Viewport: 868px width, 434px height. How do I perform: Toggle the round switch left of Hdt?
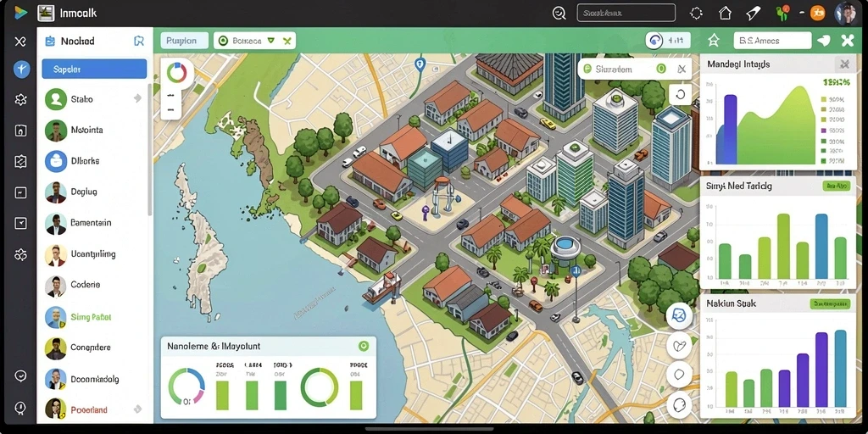click(654, 41)
